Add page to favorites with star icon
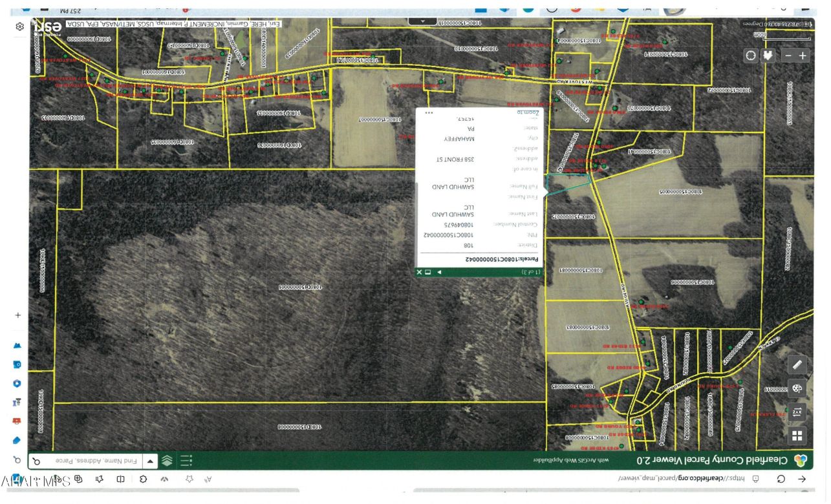831x504 pixels. 189,479
